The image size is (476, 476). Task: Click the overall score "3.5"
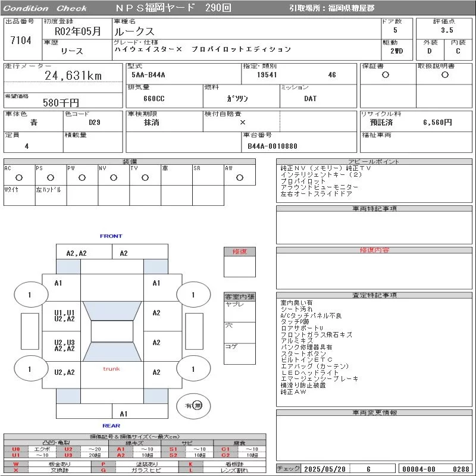point(447,30)
